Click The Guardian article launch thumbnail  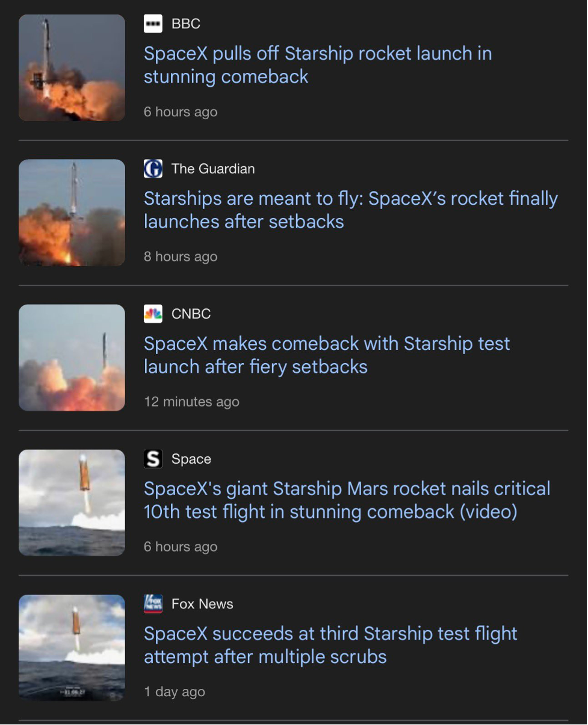(x=72, y=213)
